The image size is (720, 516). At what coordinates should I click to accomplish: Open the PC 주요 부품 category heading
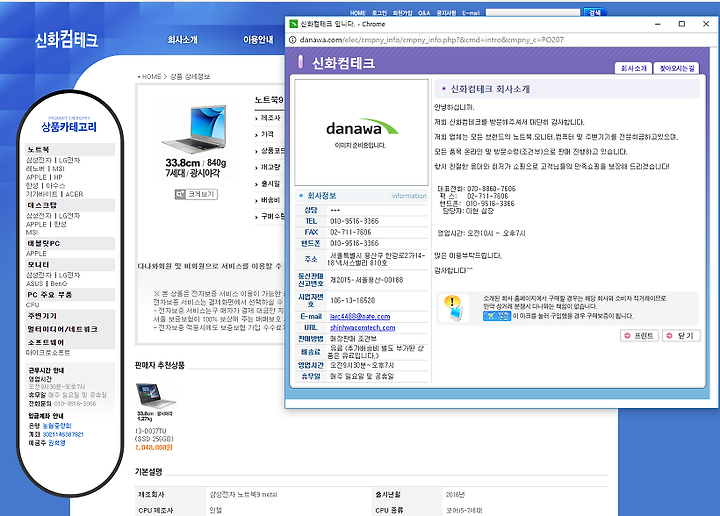[50, 295]
